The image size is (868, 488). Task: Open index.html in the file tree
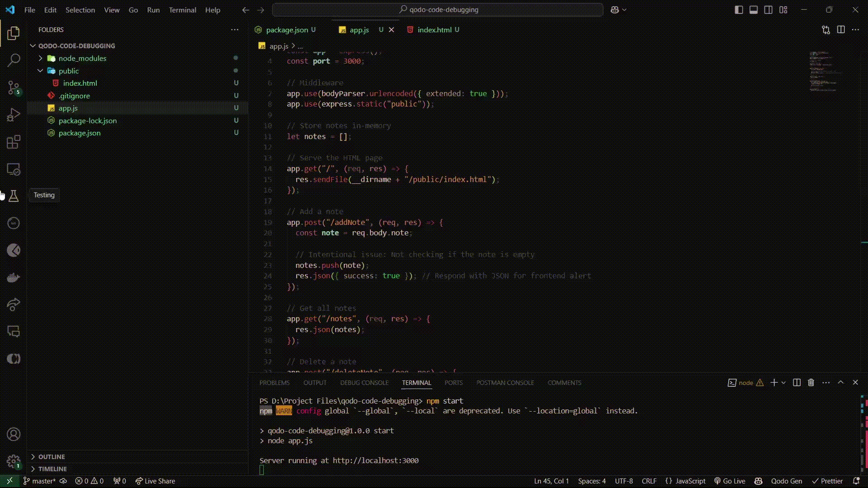click(x=80, y=83)
